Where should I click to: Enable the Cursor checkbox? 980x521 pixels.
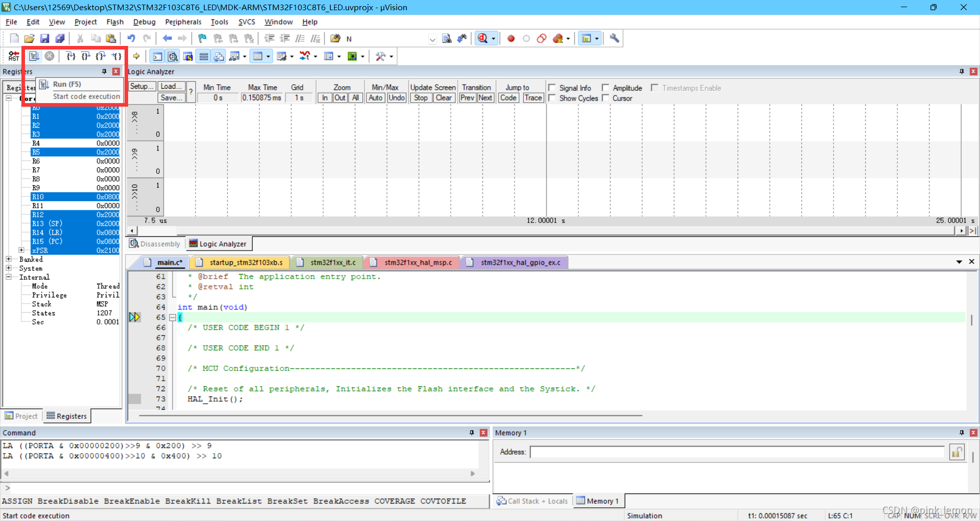605,98
